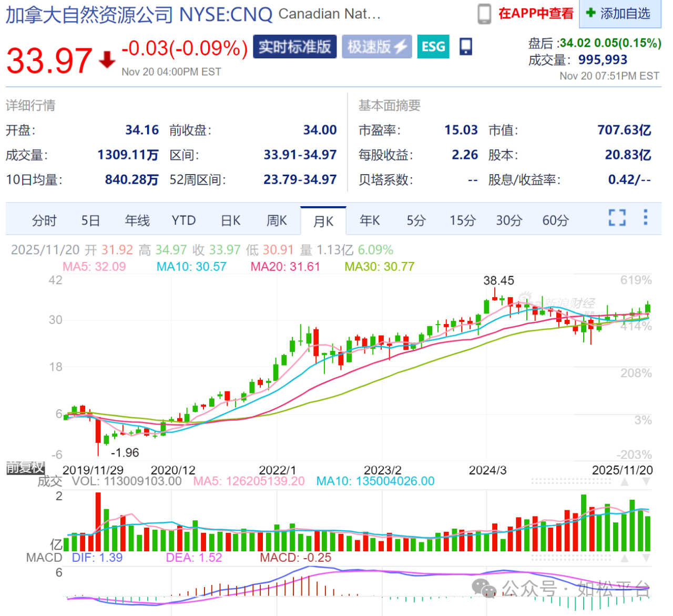Click the up arrow in the MACD panel

pyautogui.click(x=625, y=558)
